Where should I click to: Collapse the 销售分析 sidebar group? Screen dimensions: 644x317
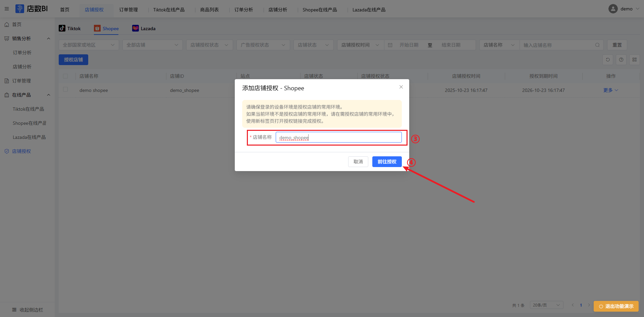coord(49,39)
